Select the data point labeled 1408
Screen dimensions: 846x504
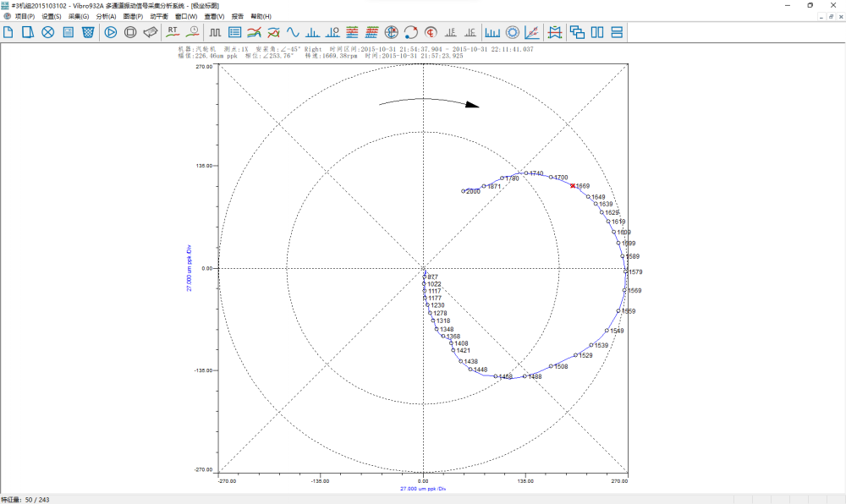tap(451, 343)
